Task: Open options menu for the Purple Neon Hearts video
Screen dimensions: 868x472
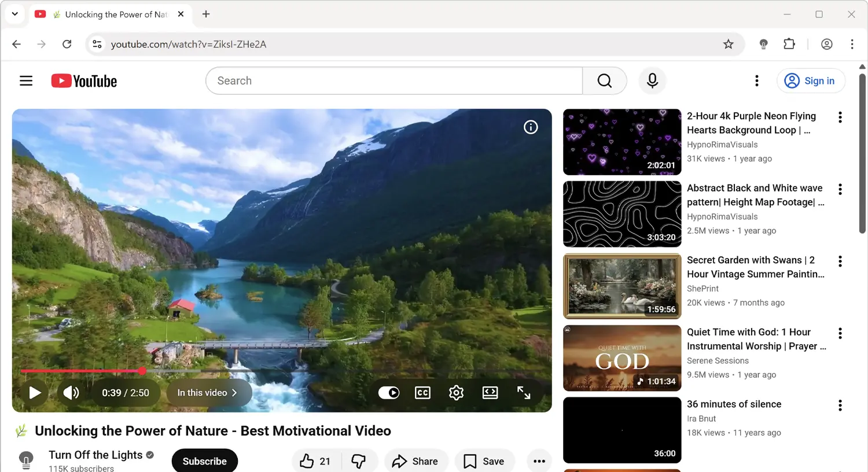Action: pyautogui.click(x=840, y=117)
